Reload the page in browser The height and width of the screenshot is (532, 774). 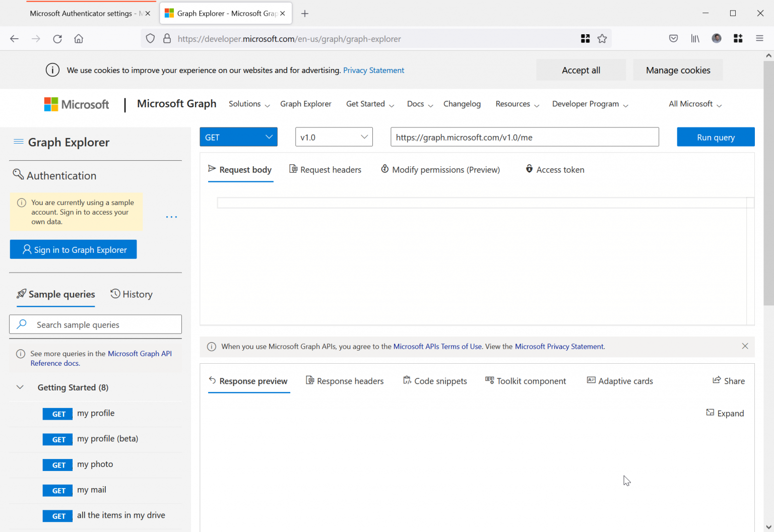57,39
